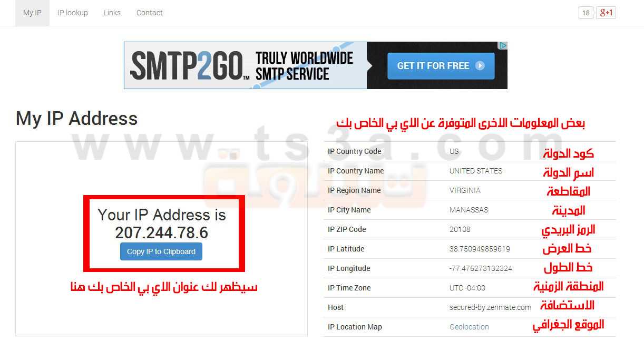Click the My IP Address heading
This screenshot has height=340, width=644.
point(77,119)
